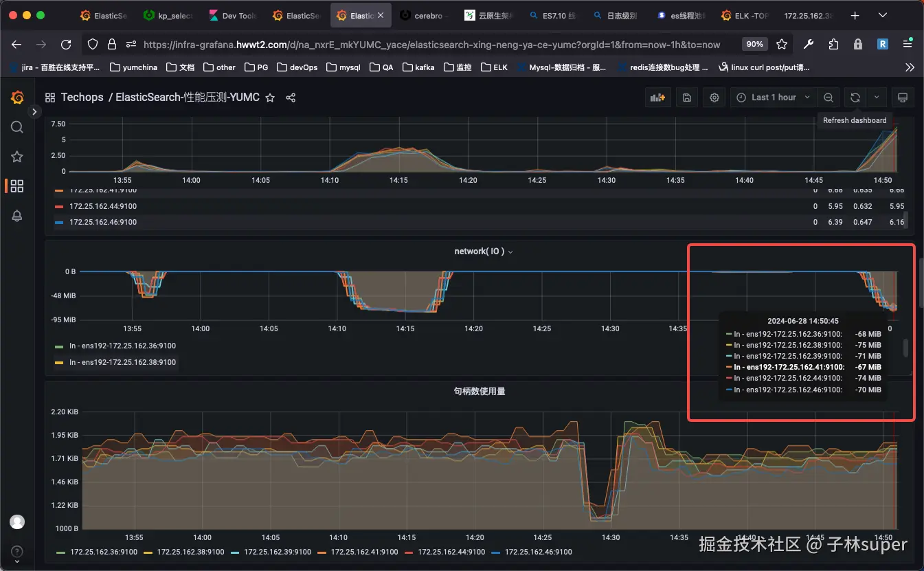Save dashboard using the disk icon
924x571 pixels.
coord(686,98)
